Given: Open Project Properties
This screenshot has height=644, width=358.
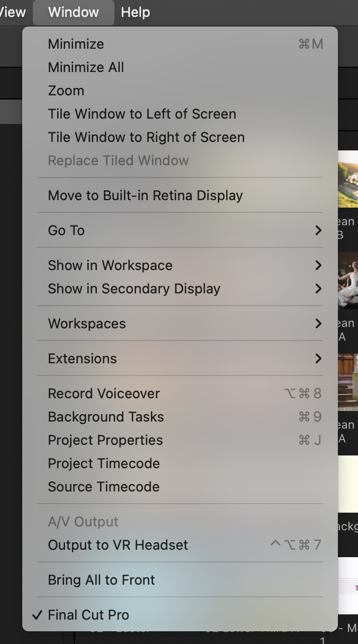Looking at the screenshot, I should click(x=105, y=440).
